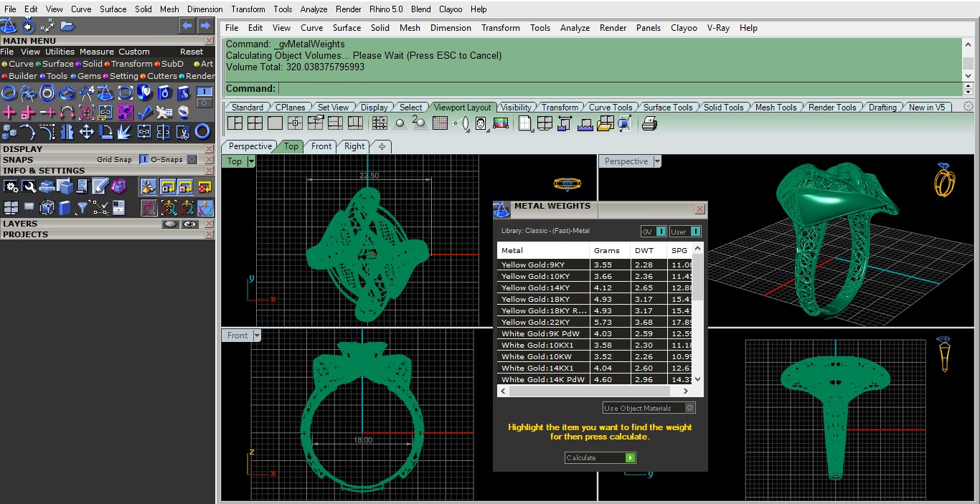The height and width of the screenshot is (504, 980).
Task: Toggle the User switch in Metal Weights
Action: [695, 232]
